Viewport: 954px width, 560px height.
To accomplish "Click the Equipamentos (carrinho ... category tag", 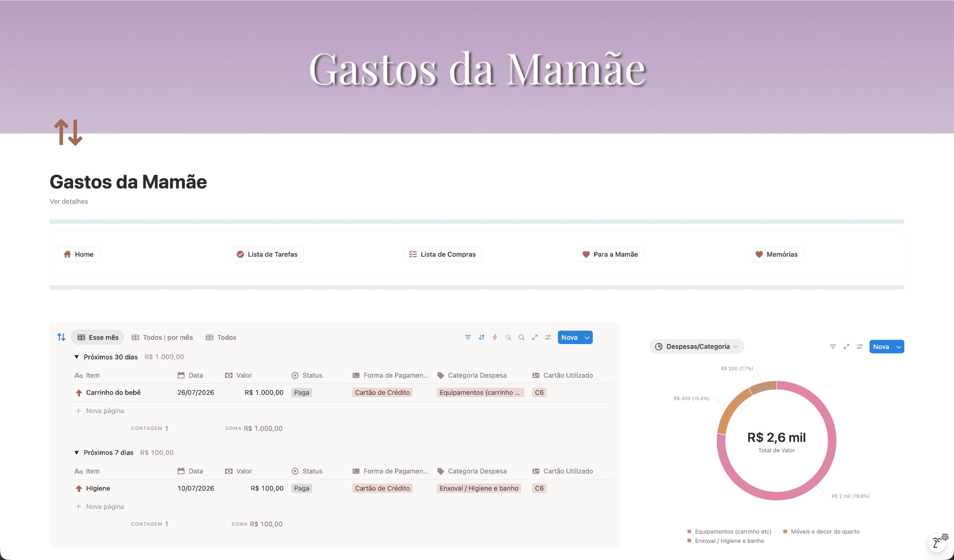I will [x=480, y=393].
